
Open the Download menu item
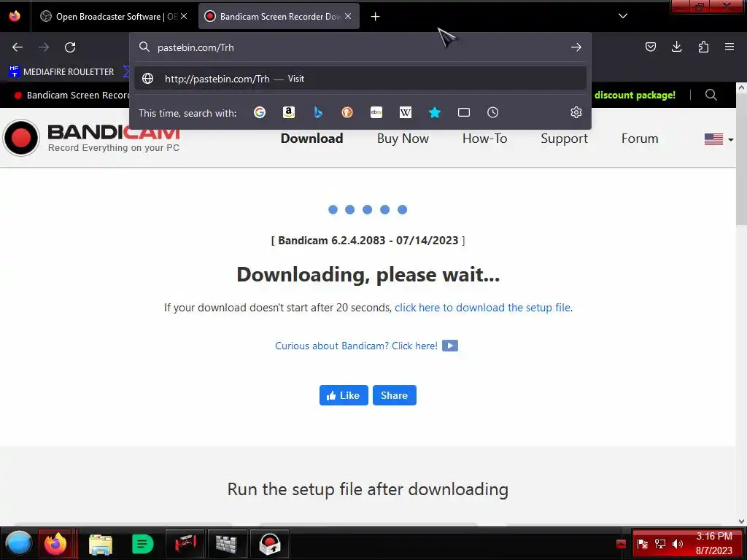tap(311, 139)
